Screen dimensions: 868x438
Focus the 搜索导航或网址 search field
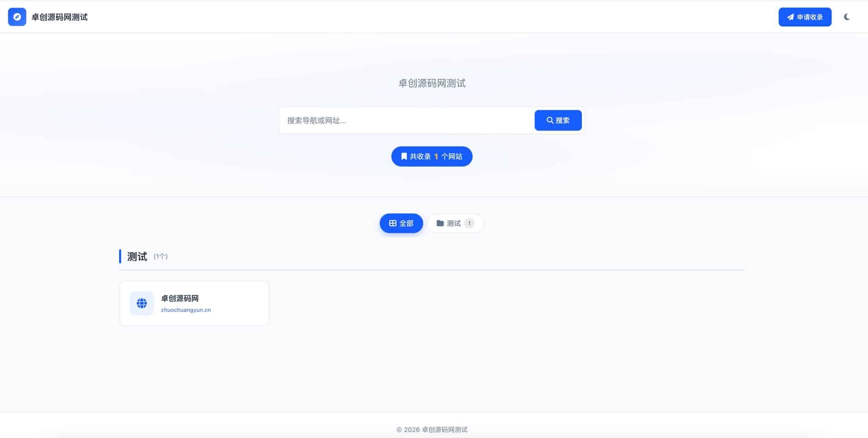pyautogui.click(x=407, y=120)
